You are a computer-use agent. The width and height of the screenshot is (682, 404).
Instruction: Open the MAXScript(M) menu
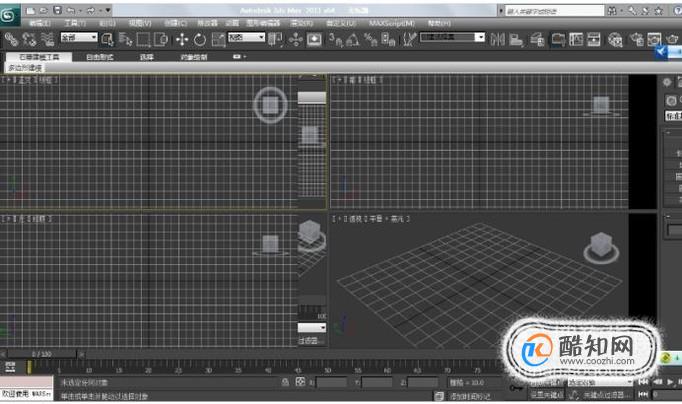[391, 23]
